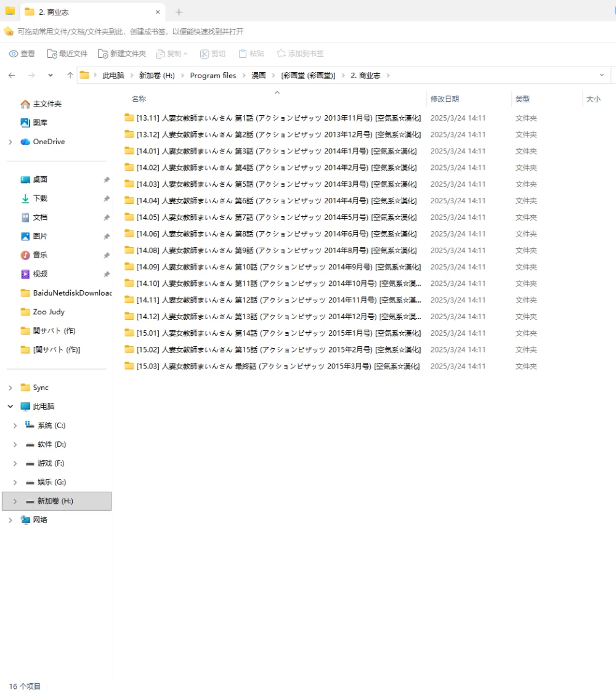Open 下载 downloads quick access
Image resolution: width=616 pixels, height=695 pixels.
[x=34, y=198]
